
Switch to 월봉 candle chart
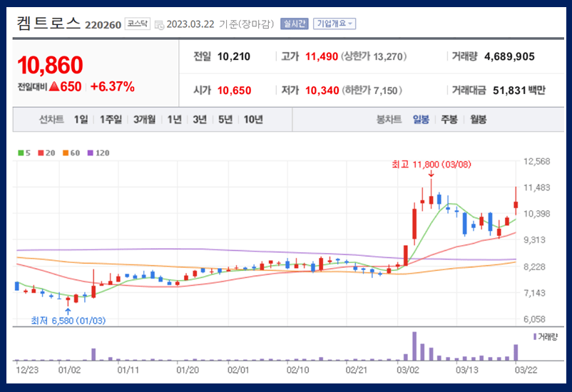(x=478, y=119)
